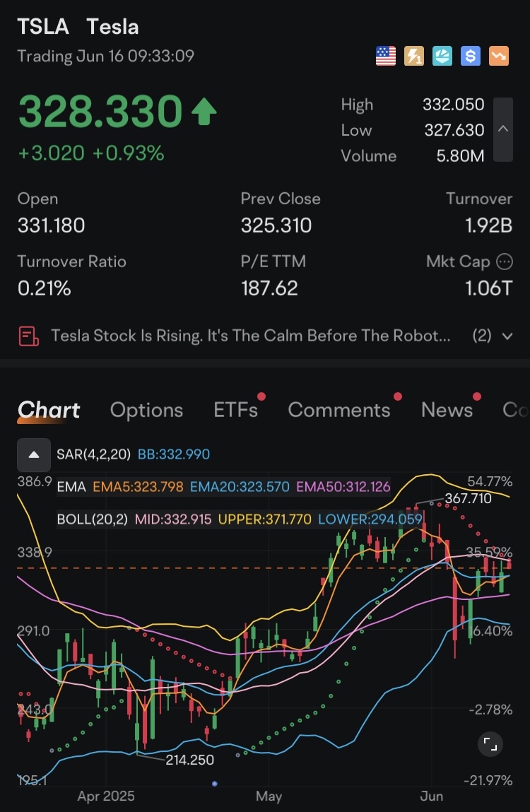This screenshot has width=530, height=812.
Task: Open the ETFs tab
Action: [236, 410]
